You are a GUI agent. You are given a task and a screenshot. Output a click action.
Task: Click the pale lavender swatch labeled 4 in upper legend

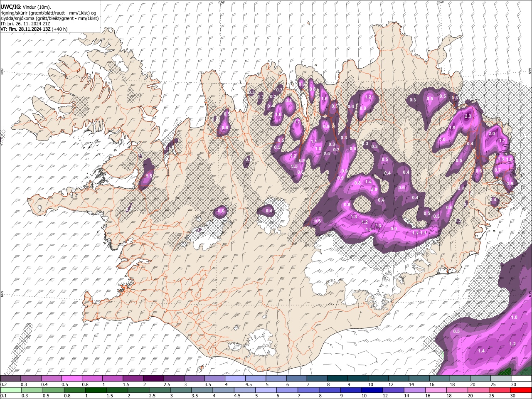coord(235,378)
